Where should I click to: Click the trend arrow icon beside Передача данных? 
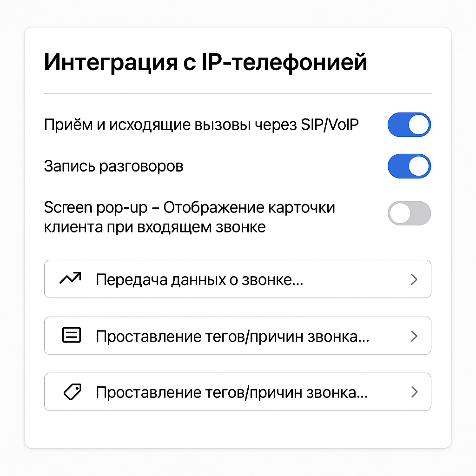coord(71,278)
